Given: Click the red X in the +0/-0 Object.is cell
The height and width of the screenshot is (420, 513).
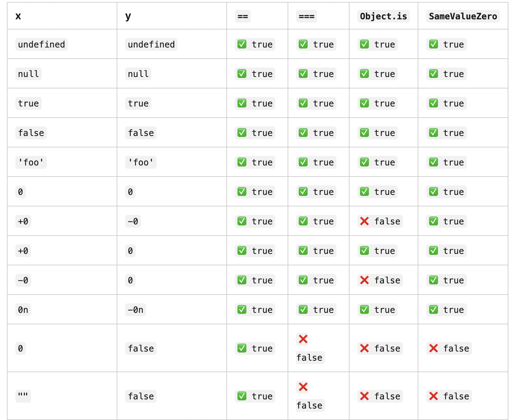Looking at the screenshot, I should [x=364, y=221].
